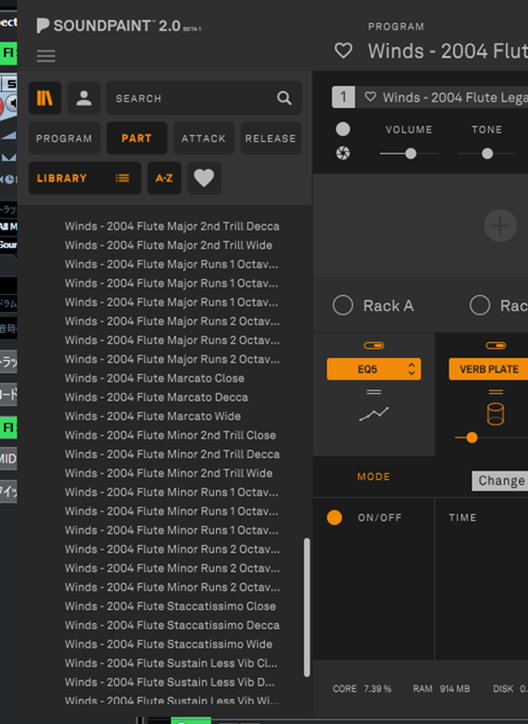Image resolution: width=528 pixels, height=724 pixels.
Task: Select Flute Marcato Close entry
Action: [x=155, y=378]
